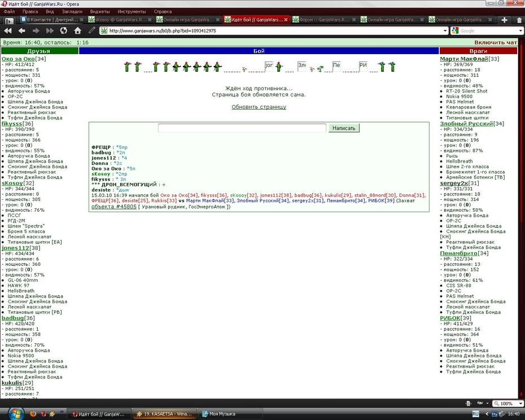This screenshot has width=525, height=420.
Task: Enable chat via Включить чат
Action: click(496, 42)
